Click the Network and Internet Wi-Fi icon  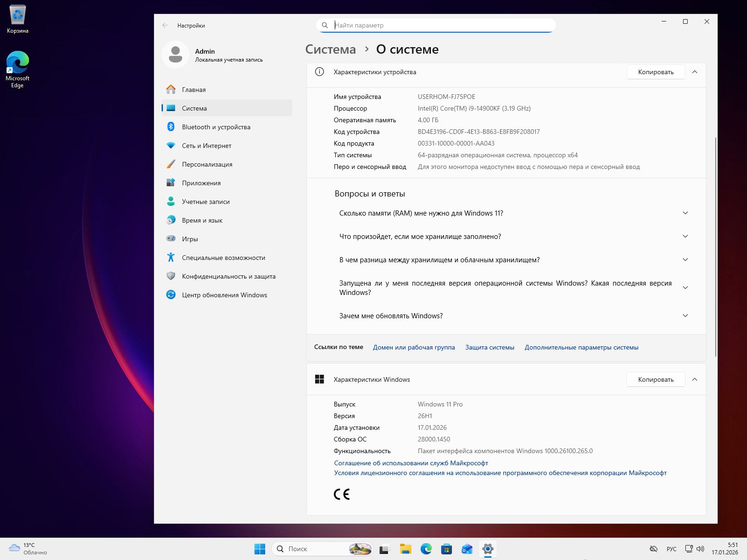coord(171,146)
